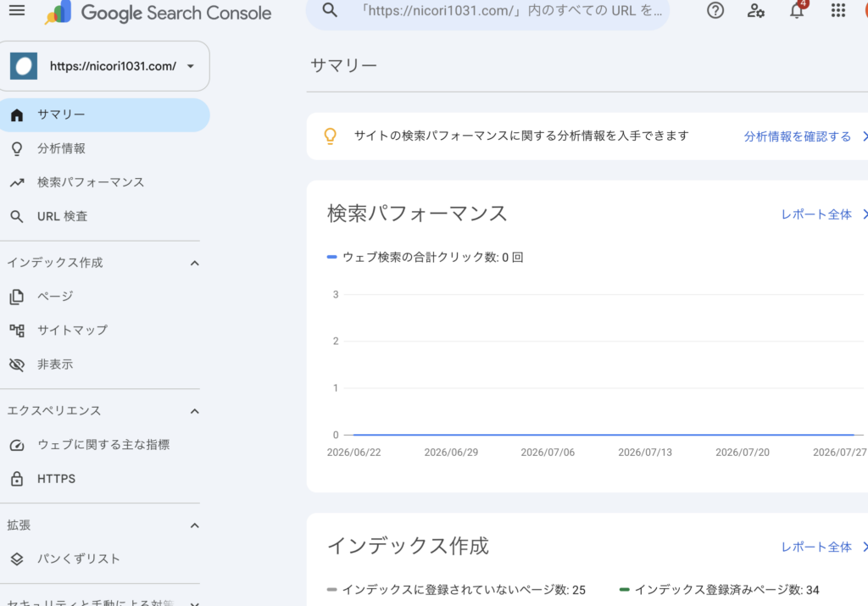Open the notifications bell
Image resolution: width=868 pixels, height=606 pixels.
click(x=797, y=10)
